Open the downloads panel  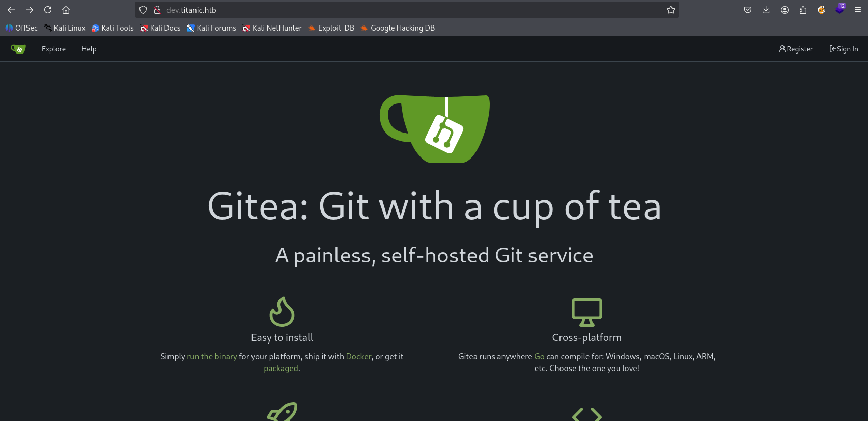pyautogui.click(x=766, y=10)
